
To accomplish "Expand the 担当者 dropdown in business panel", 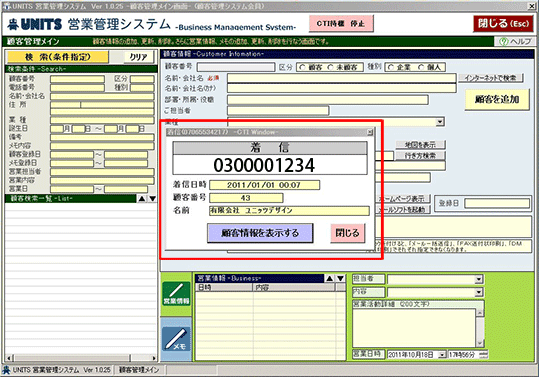I will 479,279.
